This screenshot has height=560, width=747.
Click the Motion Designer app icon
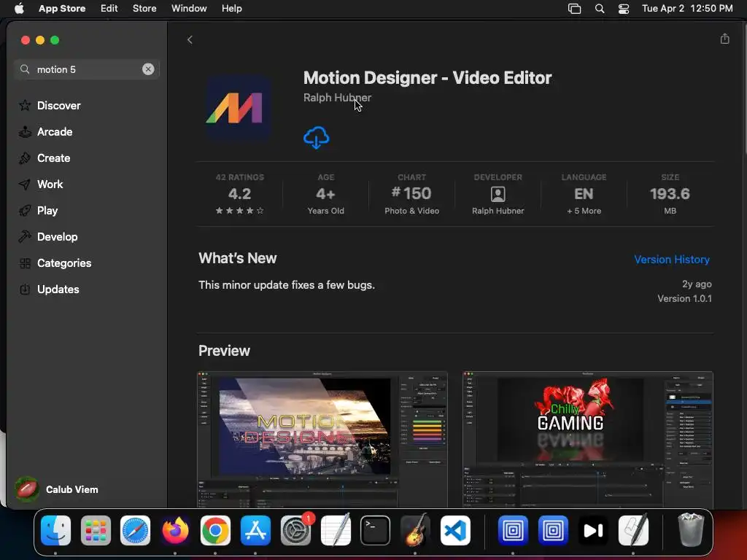[x=239, y=108]
